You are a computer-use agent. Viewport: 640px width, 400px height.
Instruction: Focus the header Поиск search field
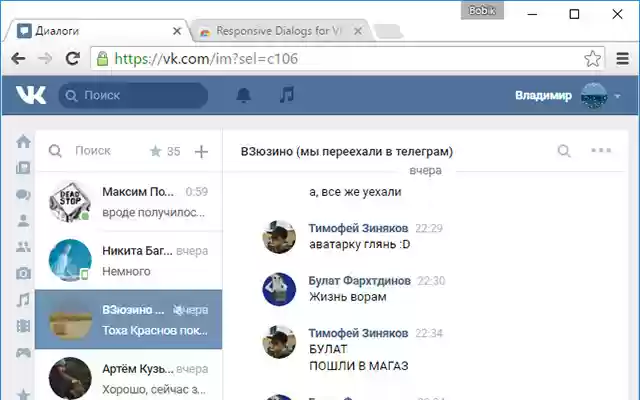point(133,96)
